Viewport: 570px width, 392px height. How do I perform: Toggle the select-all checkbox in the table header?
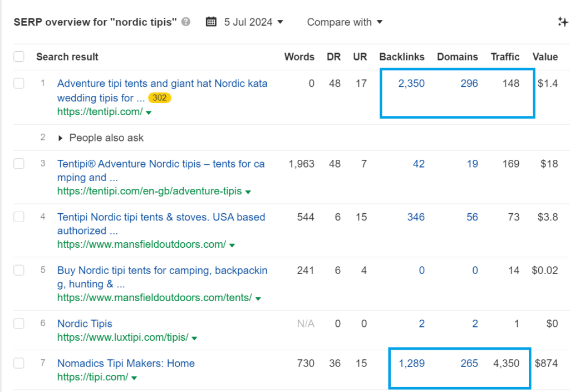[19, 57]
